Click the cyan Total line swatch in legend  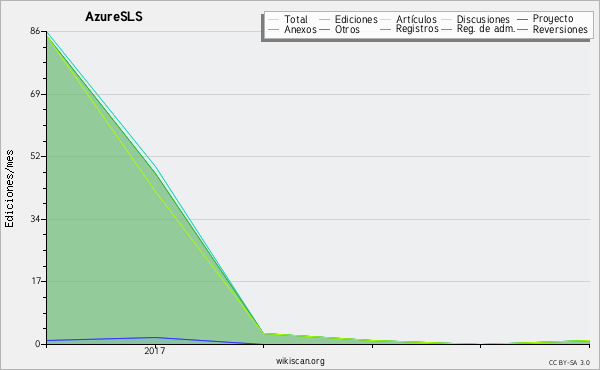pos(274,19)
